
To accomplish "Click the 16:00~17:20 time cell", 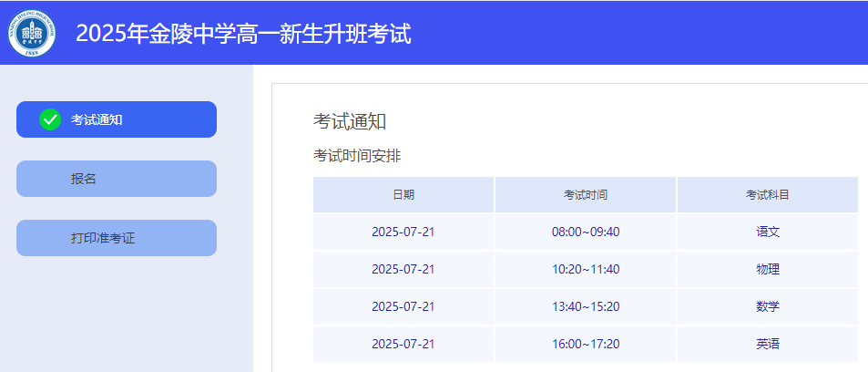I will (x=586, y=344).
